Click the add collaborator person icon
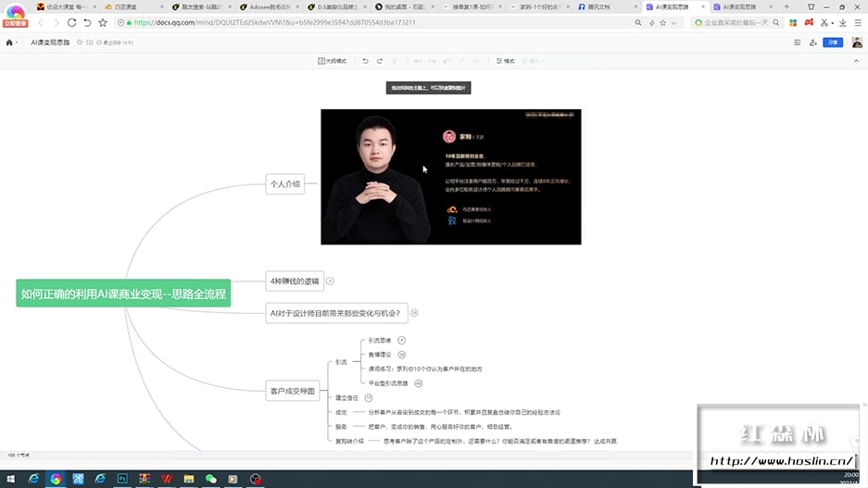 pyautogui.click(x=813, y=43)
